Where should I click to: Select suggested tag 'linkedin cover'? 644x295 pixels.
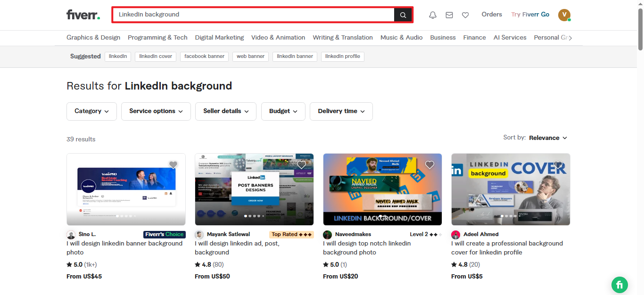(x=156, y=57)
